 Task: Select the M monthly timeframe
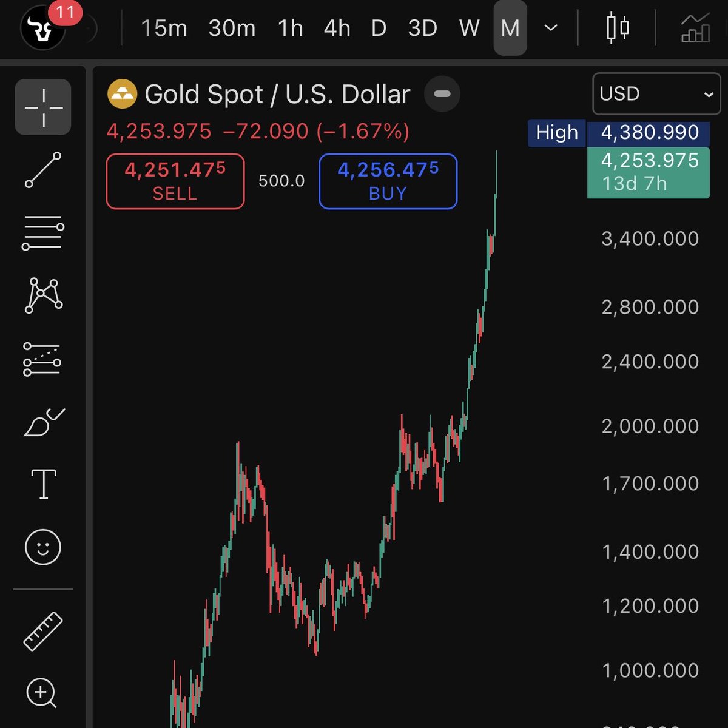pyautogui.click(x=510, y=28)
